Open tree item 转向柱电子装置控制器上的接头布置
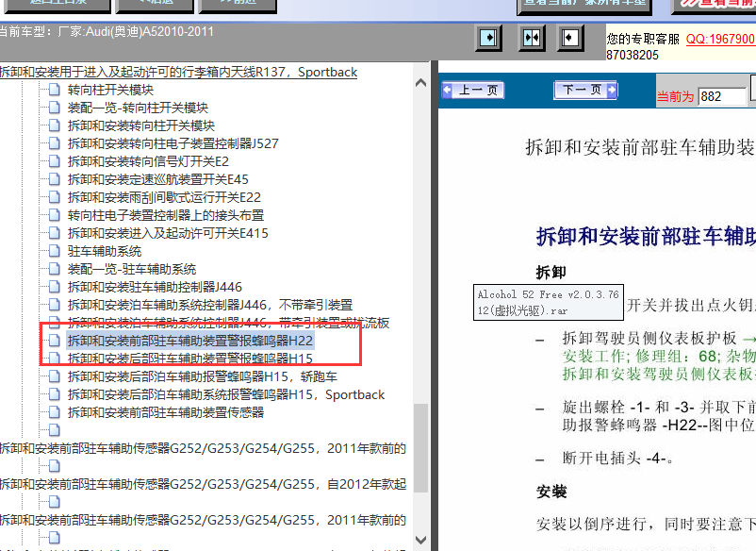 [166, 215]
